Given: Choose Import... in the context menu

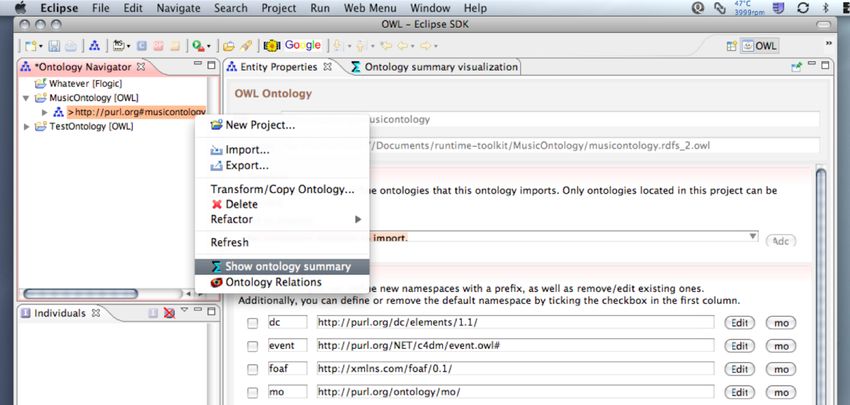Looking at the screenshot, I should 282,150.
